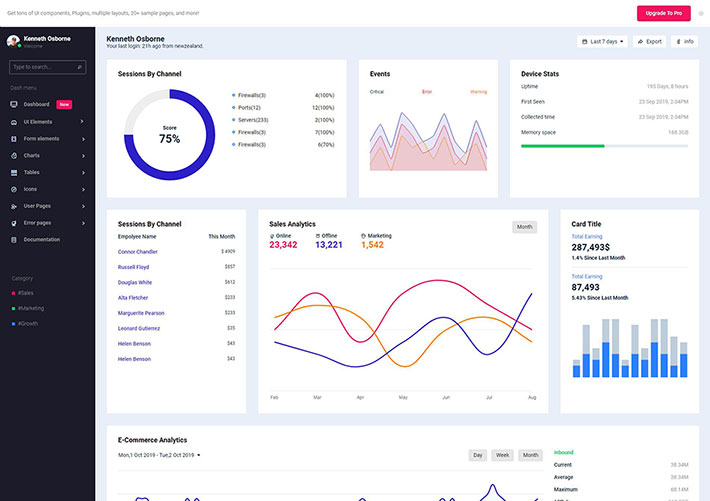Click the search magnifier icon in sidebar
Image resolution: width=710 pixels, height=501 pixels.
click(81, 67)
